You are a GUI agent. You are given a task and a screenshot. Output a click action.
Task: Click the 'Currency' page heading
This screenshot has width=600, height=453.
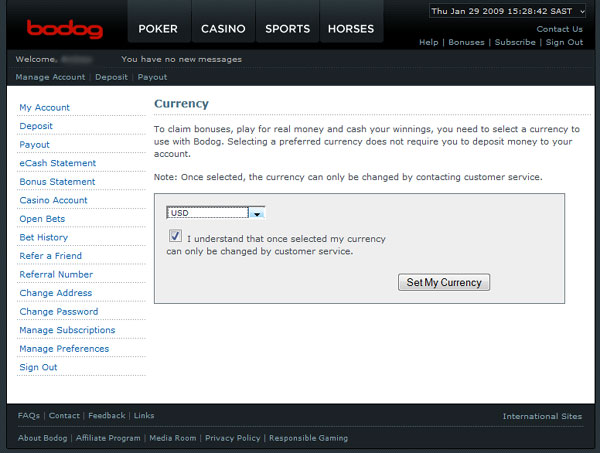[x=181, y=104]
